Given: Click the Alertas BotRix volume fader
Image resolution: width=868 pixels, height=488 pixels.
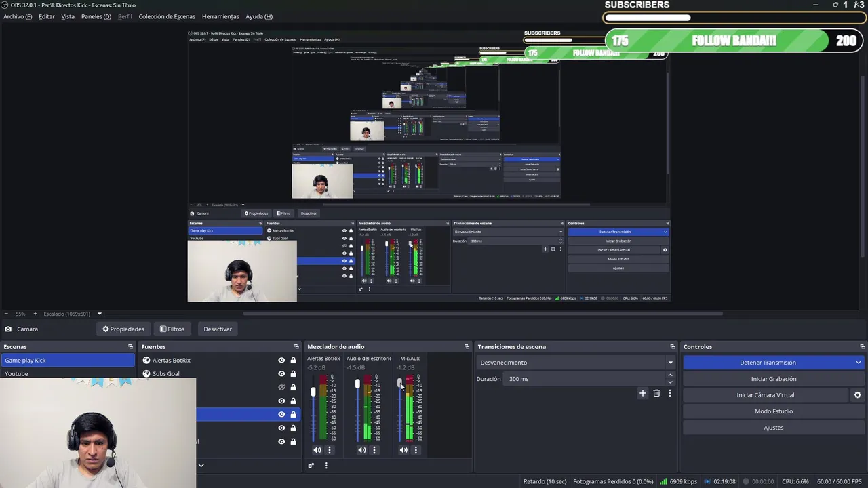Looking at the screenshot, I should [313, 392].
